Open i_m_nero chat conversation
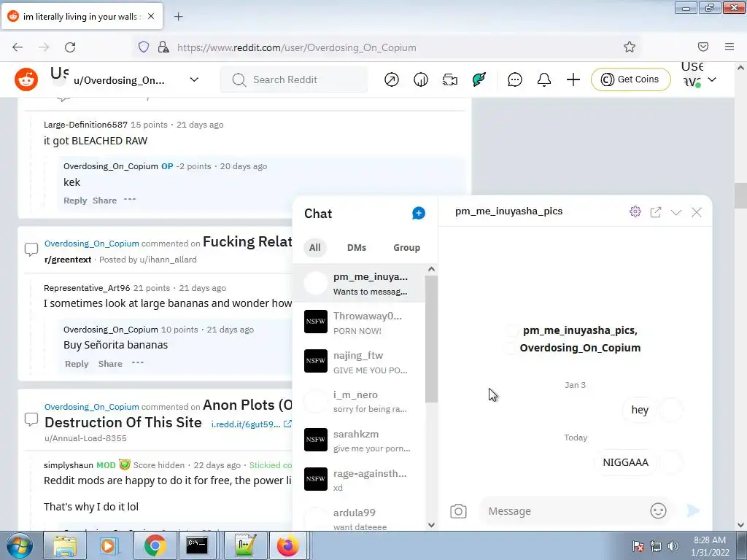Screen dimensions: 747x560 coord(359,402)
